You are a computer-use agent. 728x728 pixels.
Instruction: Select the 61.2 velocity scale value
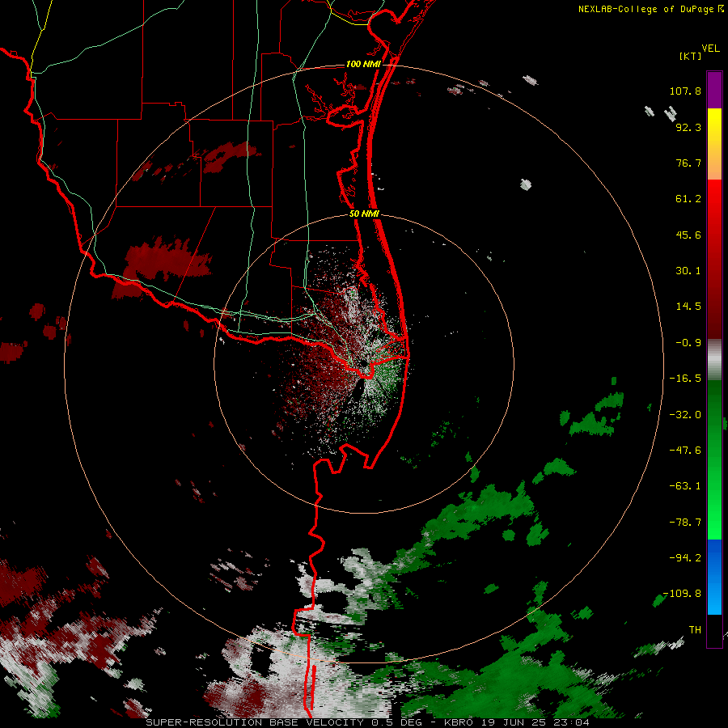(688, 199)
